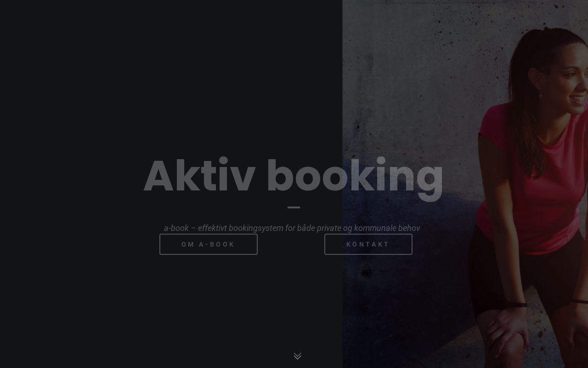The image size is (588, 368).
Task: Select the KONTAKT button
Action: pos(368,244)
